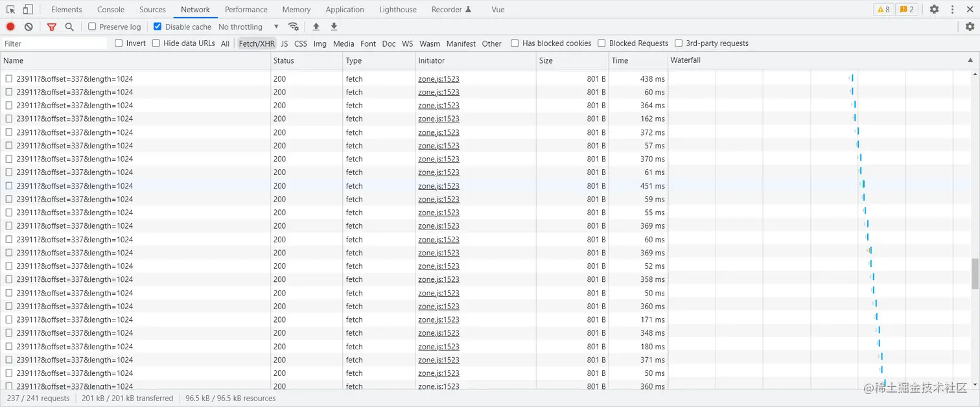Uncheck the Disable cache checkbox
This screenshot has height=407, width=980.
pos(157,27)
